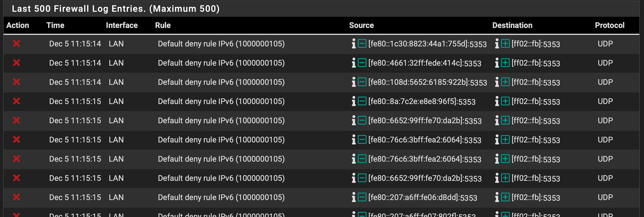Screen dimensions: 644x217
Task: Select source address [fe80::207:a6ff:fe06:d8dd]:5353
Action: [x=423, y=197]
